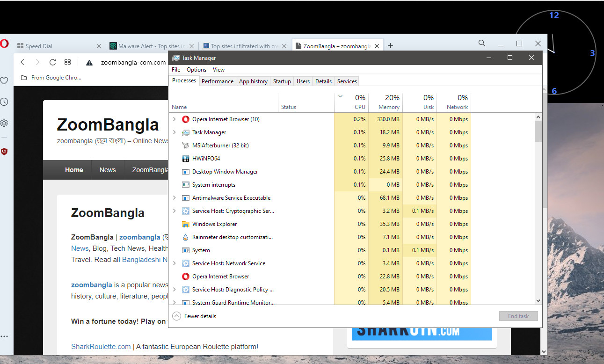
Task: Click the Home item in site navigation
Action: click(74, 170)
